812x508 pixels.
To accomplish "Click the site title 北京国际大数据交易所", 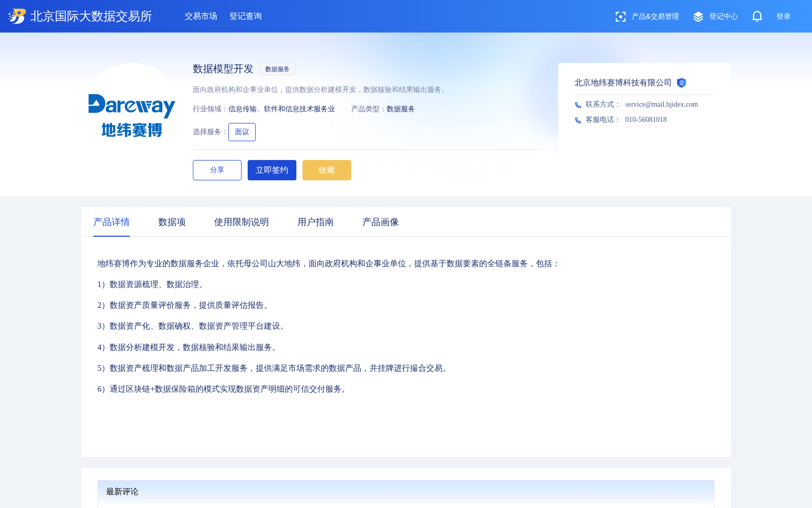I will (x=91, y=16).
